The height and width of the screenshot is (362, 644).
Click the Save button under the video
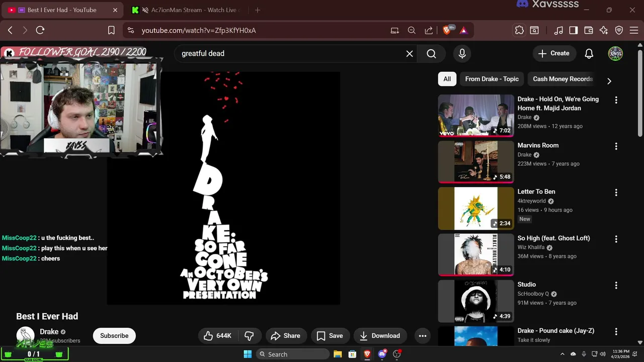330,336
